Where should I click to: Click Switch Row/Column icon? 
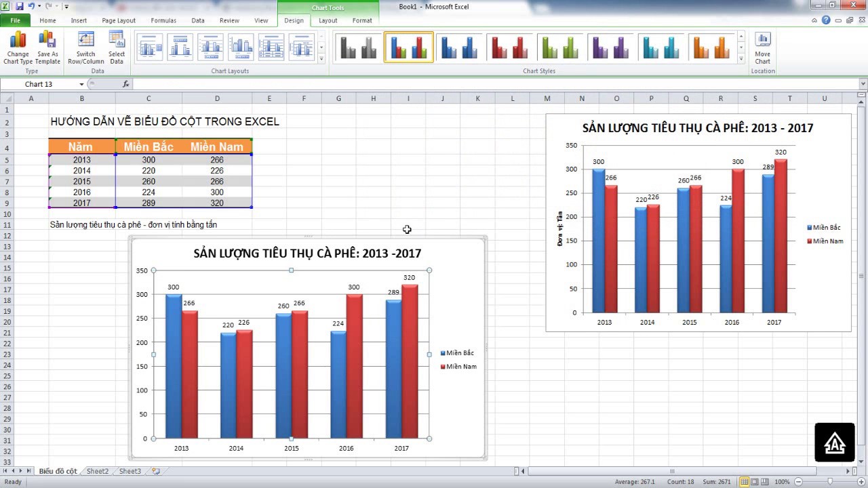(x=85, y=47)
